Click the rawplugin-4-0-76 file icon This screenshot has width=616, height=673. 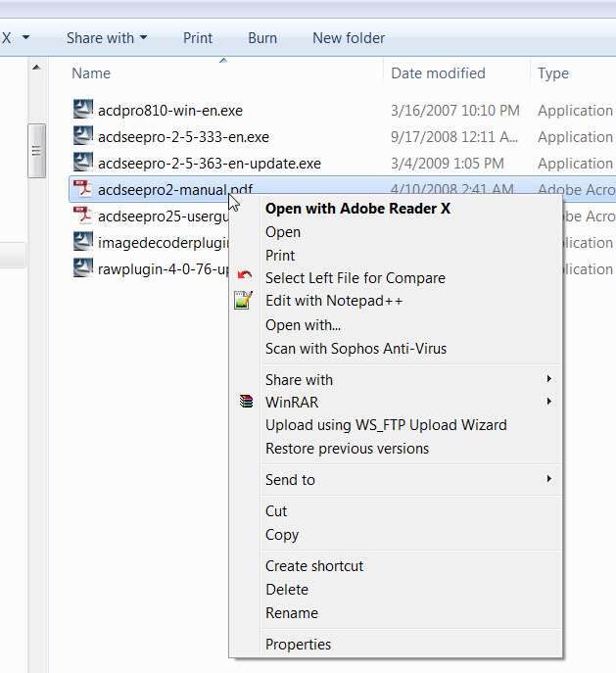coord(83,268)
